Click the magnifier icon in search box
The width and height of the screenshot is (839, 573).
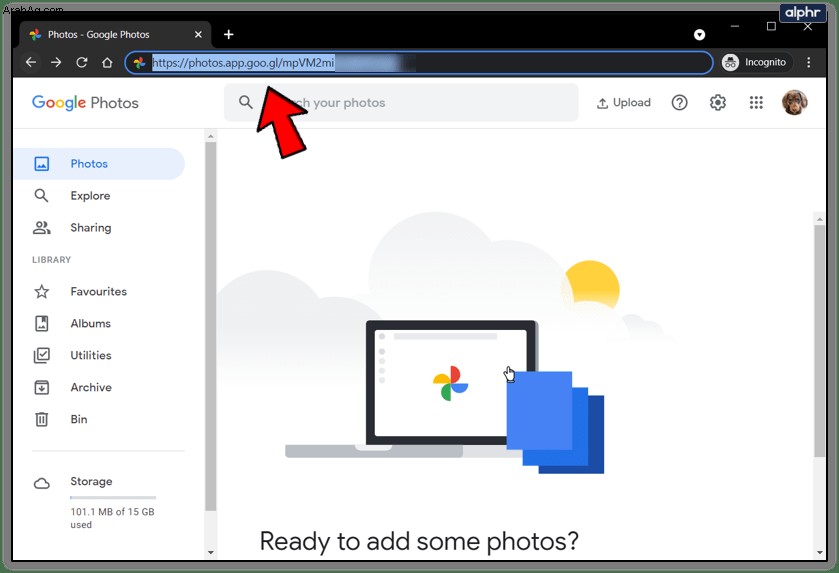point(246,102)
